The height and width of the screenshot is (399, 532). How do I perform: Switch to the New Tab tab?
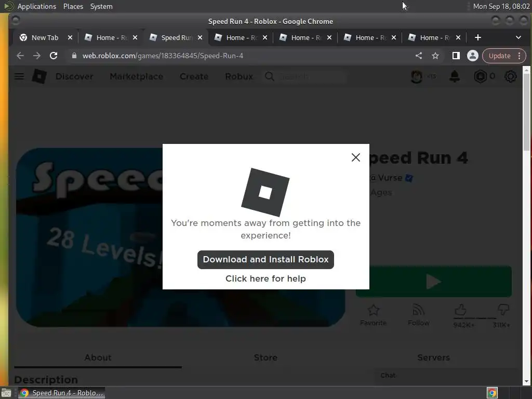tap(45, 37)
